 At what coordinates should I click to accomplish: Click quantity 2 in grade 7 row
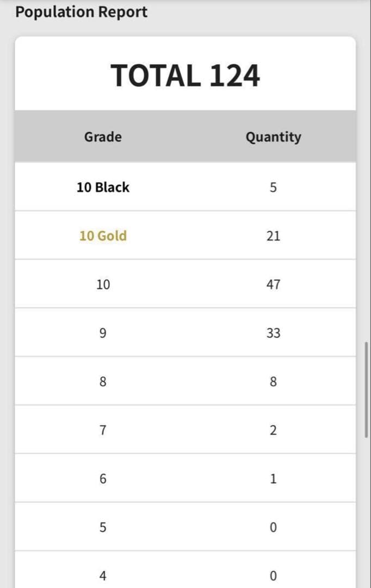[273, 430]
